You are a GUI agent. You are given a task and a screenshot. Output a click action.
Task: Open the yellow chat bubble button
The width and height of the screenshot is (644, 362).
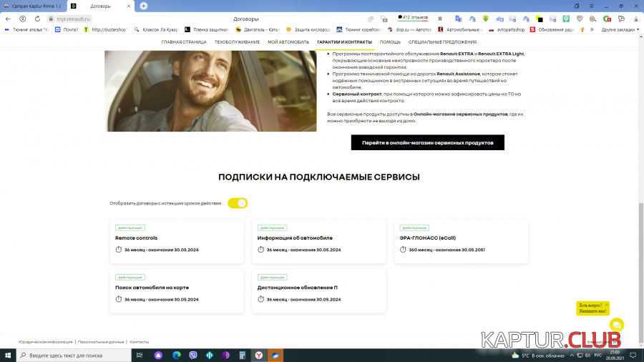coord(617,325)
